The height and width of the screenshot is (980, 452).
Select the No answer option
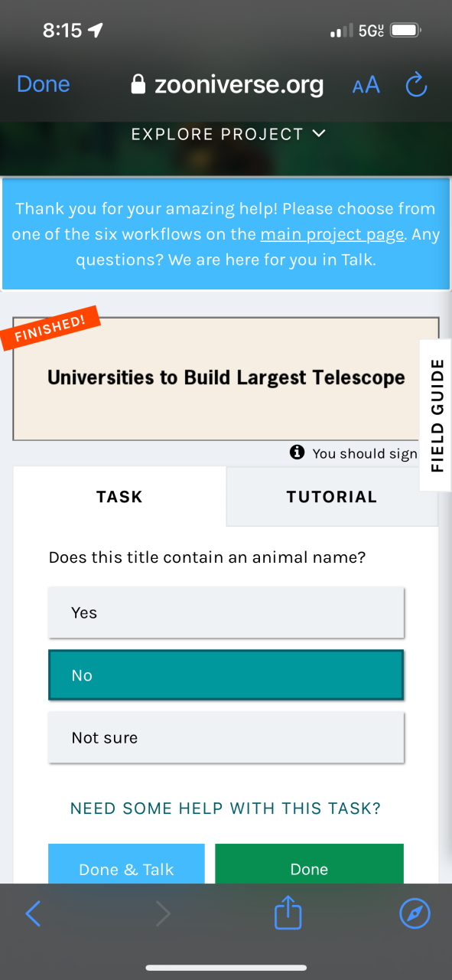226,675
